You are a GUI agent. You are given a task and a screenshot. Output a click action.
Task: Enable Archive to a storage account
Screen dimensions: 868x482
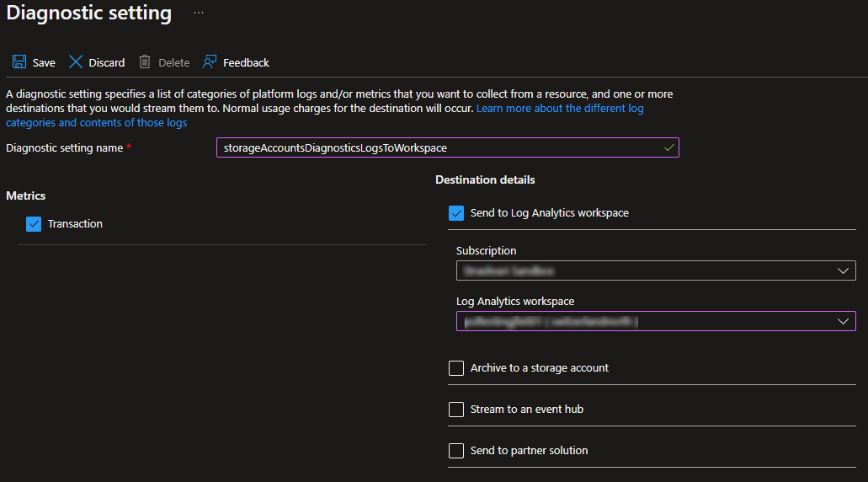tap(456, 368)
